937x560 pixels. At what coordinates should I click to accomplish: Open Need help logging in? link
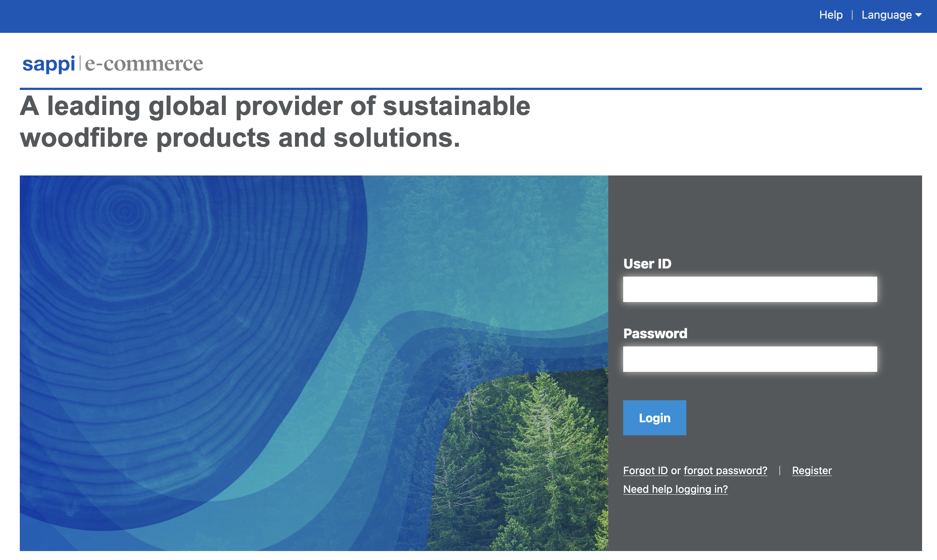pos(675,489)
